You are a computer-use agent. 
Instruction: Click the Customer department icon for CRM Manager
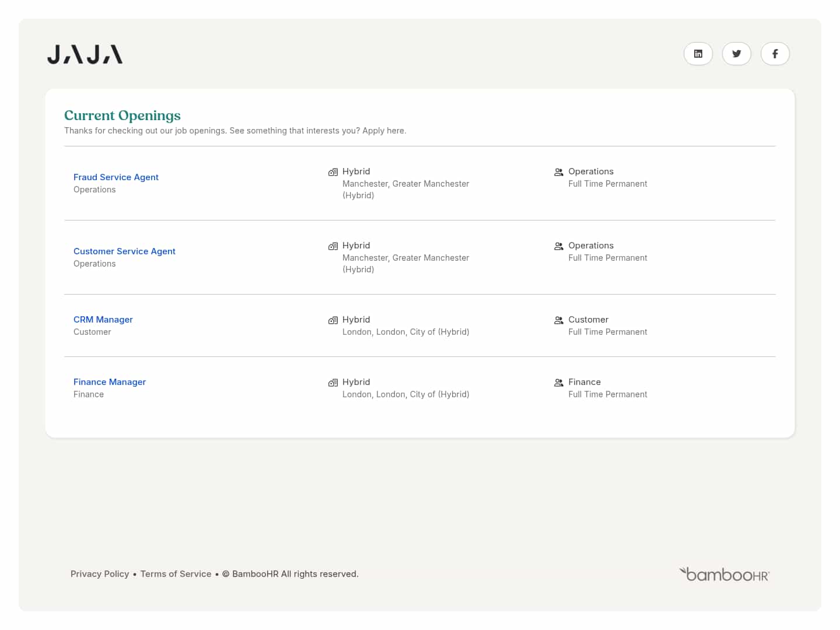coord(558,320)
